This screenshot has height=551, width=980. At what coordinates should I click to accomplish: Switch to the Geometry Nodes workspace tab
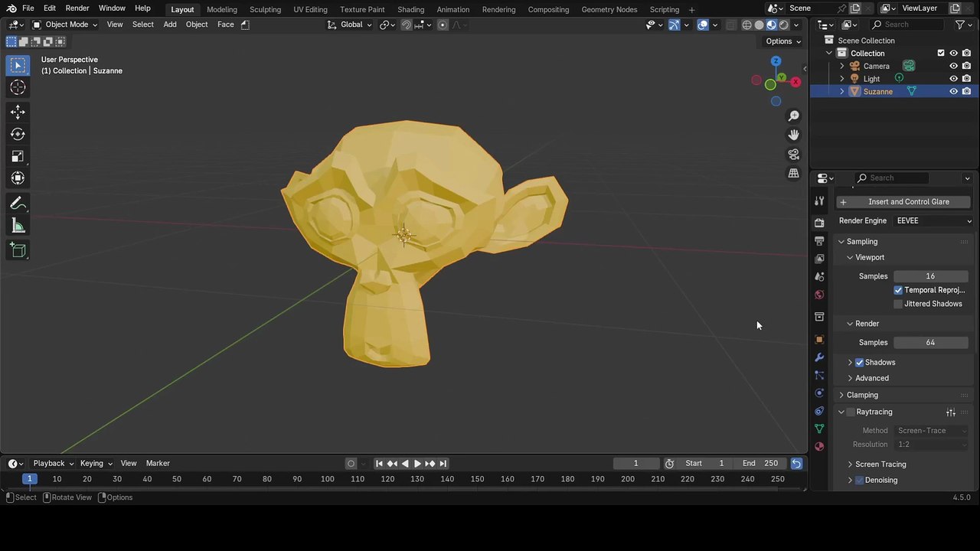click(x=609, y=9)
